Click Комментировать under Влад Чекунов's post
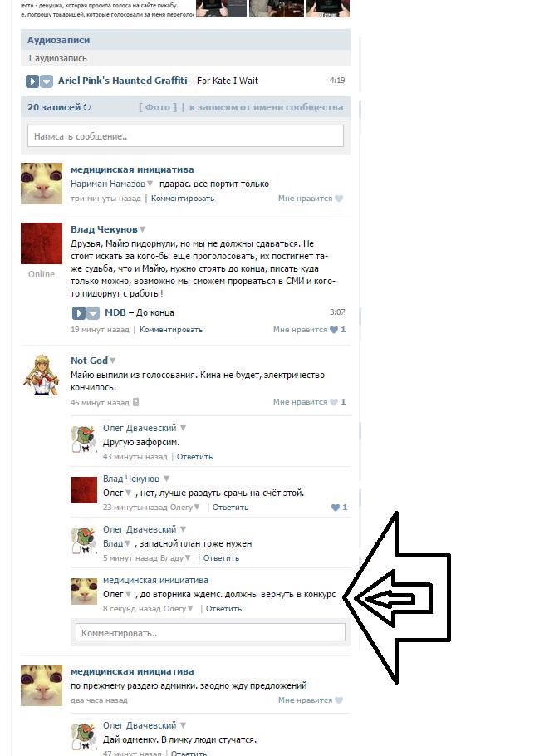The image size is (559, 756). 171,330
